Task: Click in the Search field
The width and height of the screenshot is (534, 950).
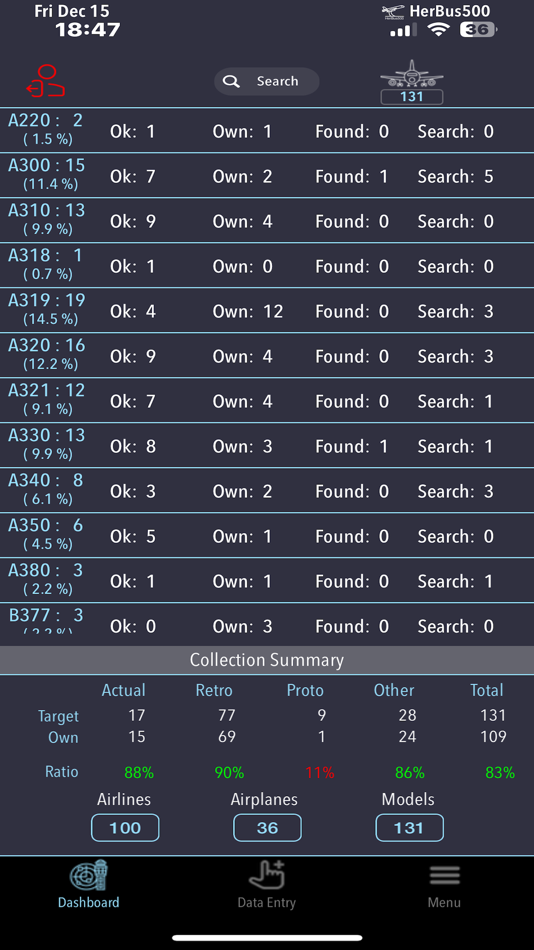Action: point(267,81)
